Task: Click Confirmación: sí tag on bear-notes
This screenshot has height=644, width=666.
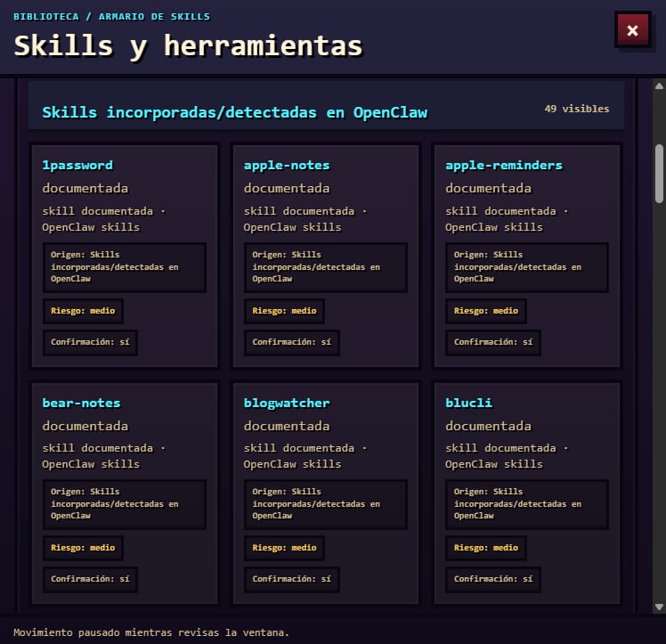Action: [90, 580]
